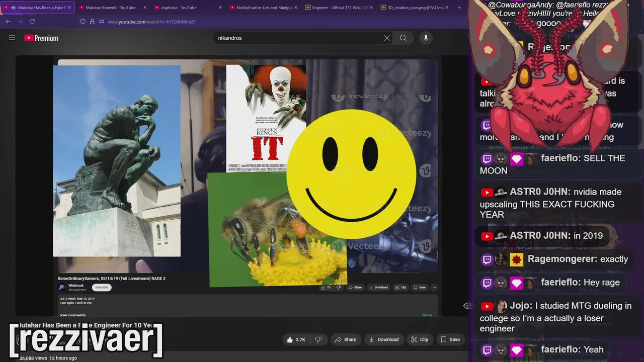Go forward with the browser arrow
644x362 pixels.
click(x=20, y=22)
